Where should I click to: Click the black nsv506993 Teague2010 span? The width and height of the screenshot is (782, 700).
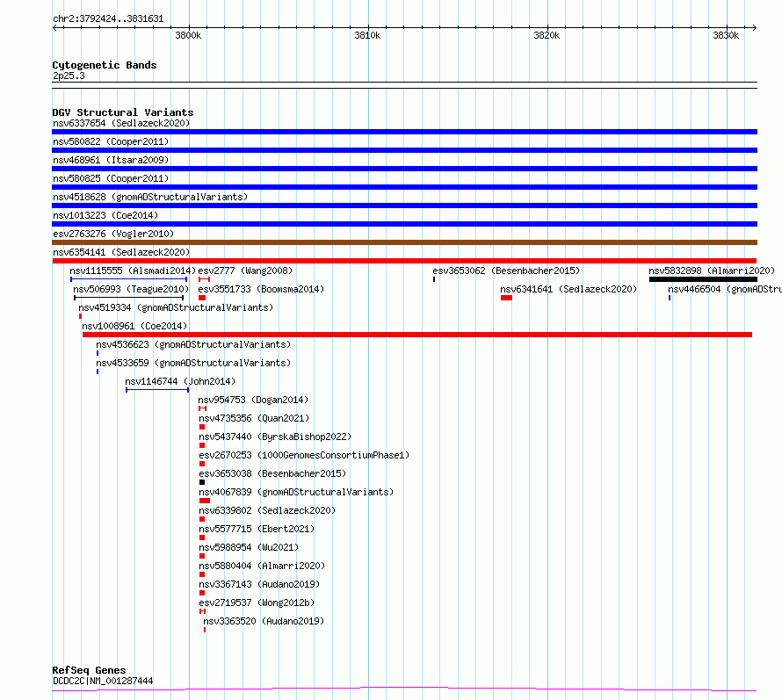tap(128, 298)
